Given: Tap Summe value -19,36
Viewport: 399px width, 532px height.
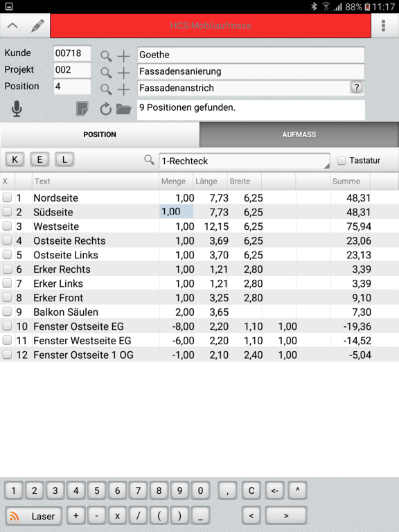Looking at the screenshot, I should point(357,326).
